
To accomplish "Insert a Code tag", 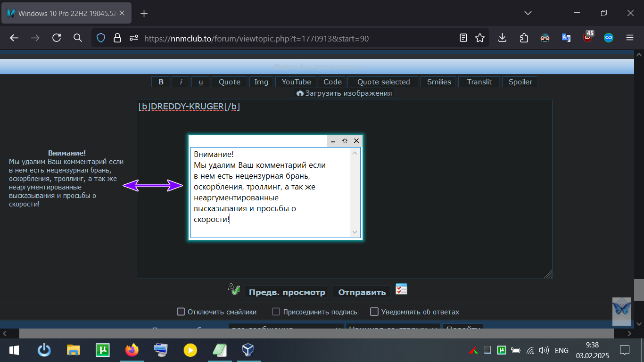I will point(332,82).
